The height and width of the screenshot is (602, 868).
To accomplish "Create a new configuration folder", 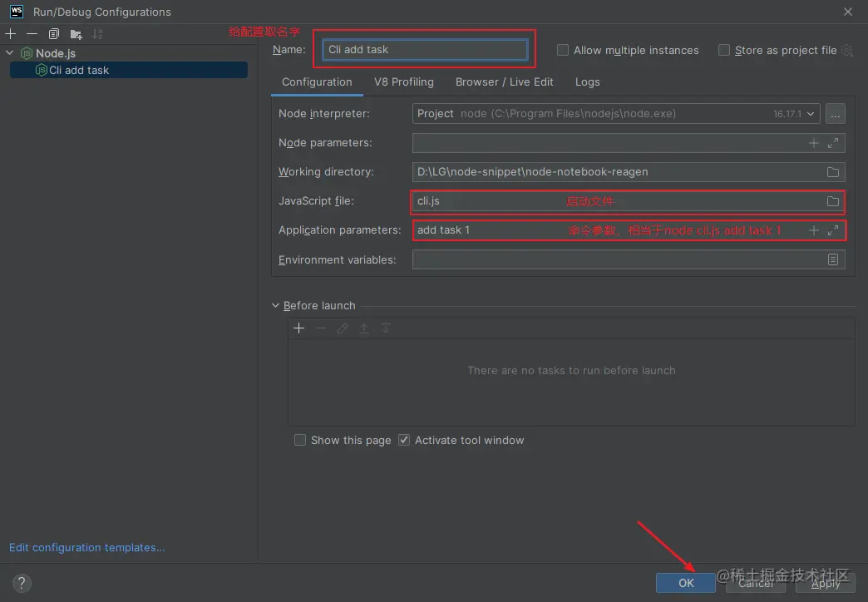I will click(x=76, y=34).
